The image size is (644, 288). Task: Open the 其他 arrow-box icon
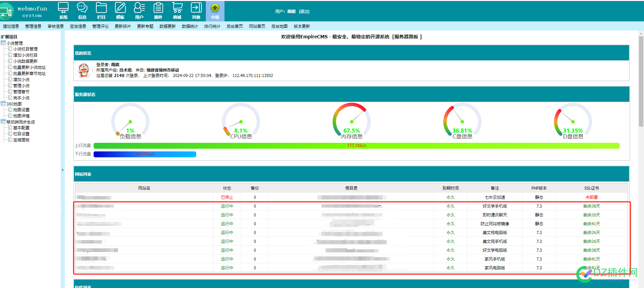(x=196, y=11)
